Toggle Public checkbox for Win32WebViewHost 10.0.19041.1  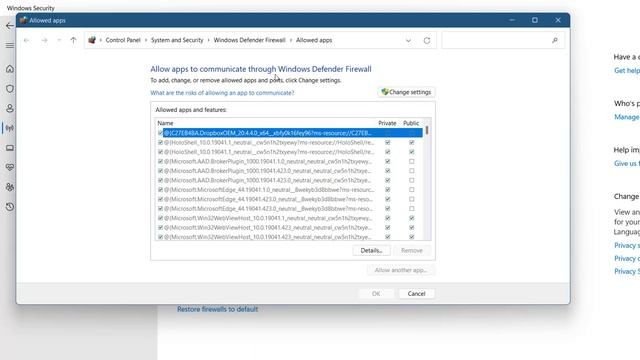[411, 218]
